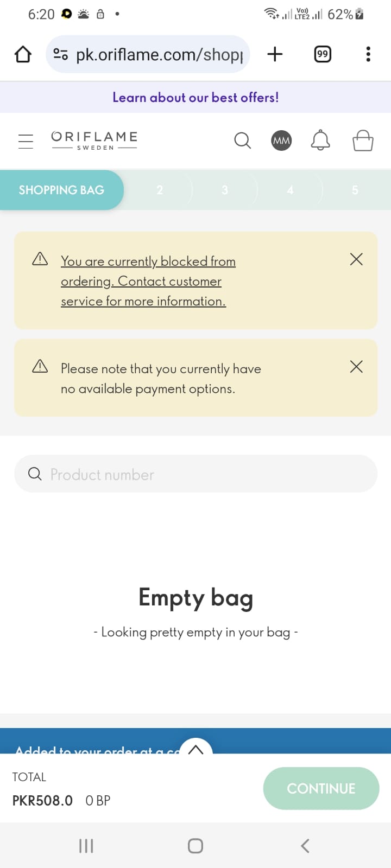Tap the site info icon in address bar
This screenshot has width=391, height=868.
[60, 54]
